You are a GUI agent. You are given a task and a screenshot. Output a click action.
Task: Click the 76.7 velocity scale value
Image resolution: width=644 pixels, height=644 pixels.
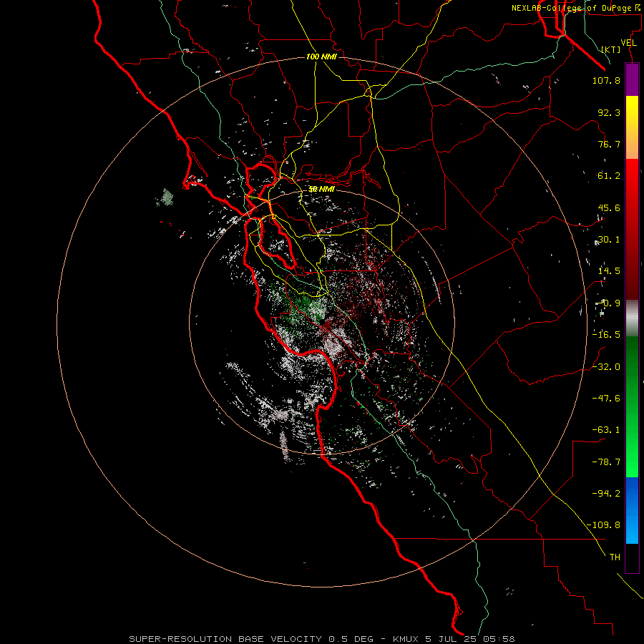pyautogui.click(x=609, y=144)
